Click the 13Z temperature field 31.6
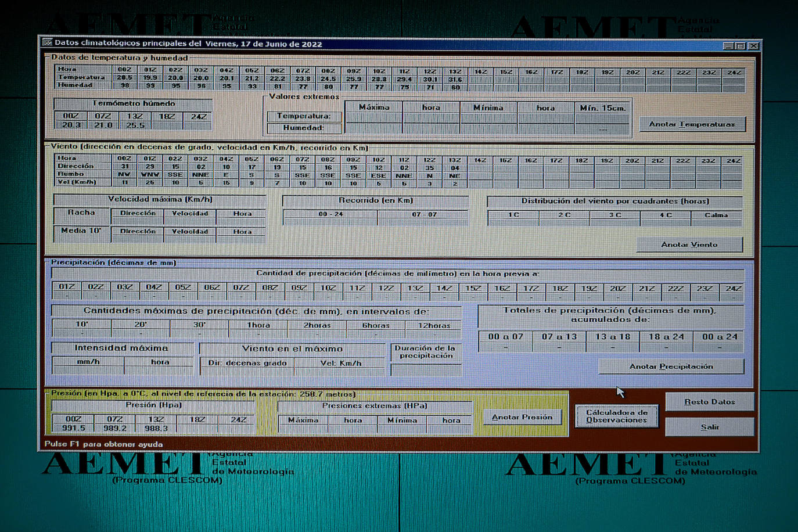This screenshot has width=798, height=532. point(455,80)
